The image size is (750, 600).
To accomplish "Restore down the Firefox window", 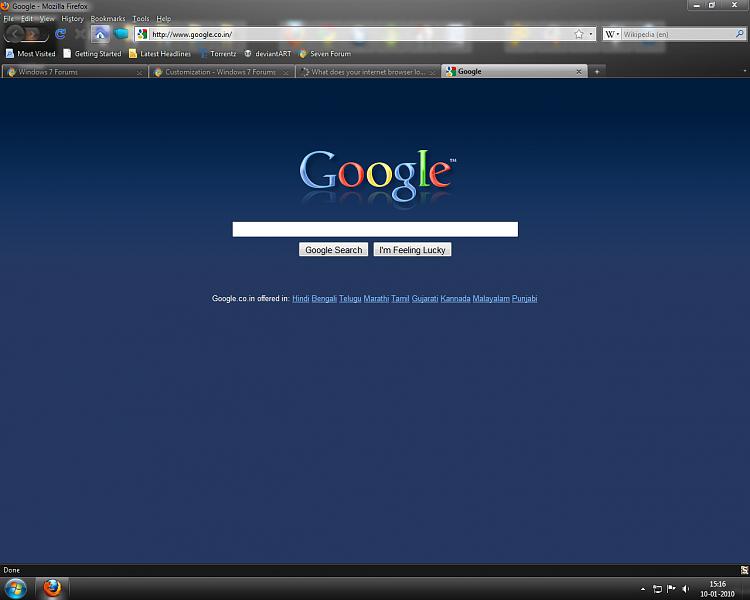I will tap(712, 5).
